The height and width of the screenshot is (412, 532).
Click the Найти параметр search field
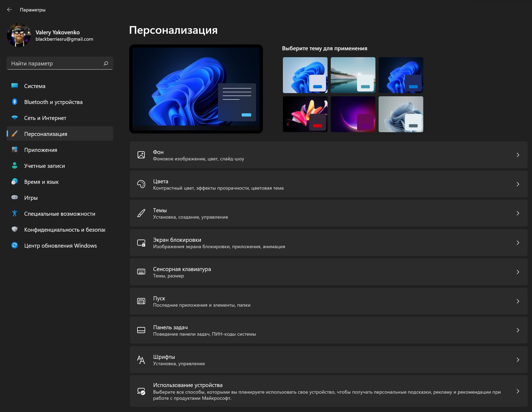pyautogui.click(x=60, y=63)
